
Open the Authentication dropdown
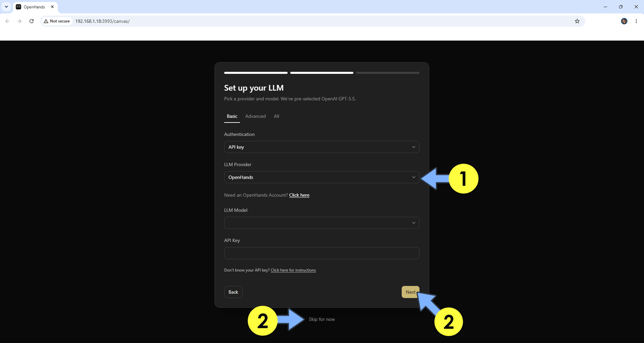[321, 147]
